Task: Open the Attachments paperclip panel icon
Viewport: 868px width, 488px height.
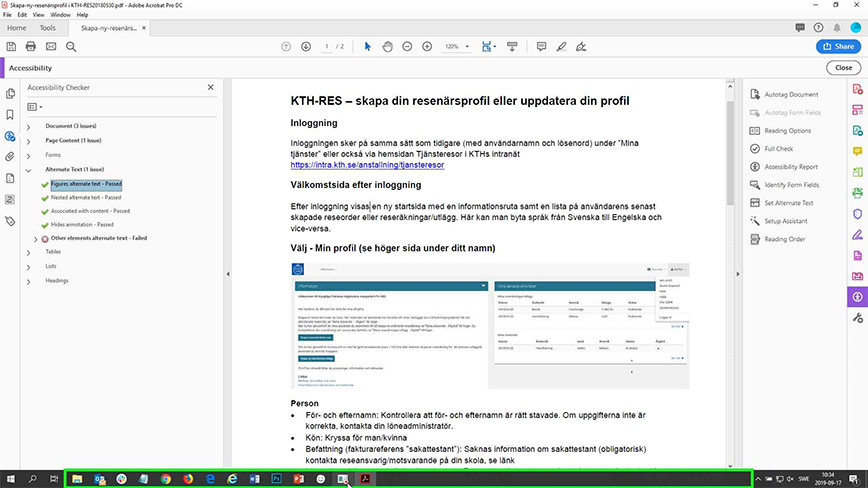Action: (x=10, y=157)
